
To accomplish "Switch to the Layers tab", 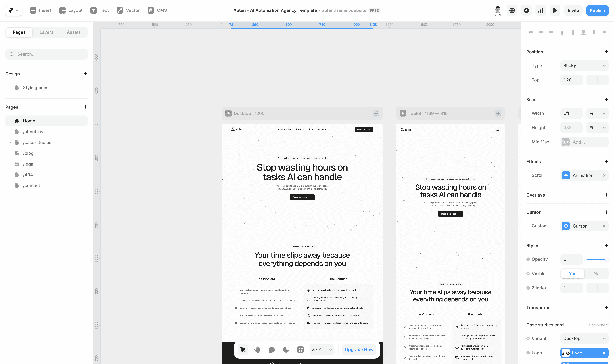I will tap(46, 32).
